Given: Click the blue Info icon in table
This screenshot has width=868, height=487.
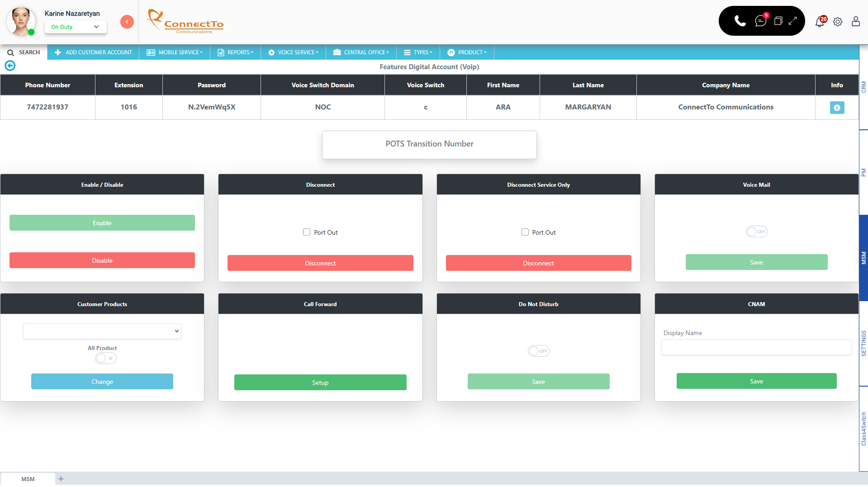Looking at the screenshot, I should pyautogui.click(x=837, y=108).
